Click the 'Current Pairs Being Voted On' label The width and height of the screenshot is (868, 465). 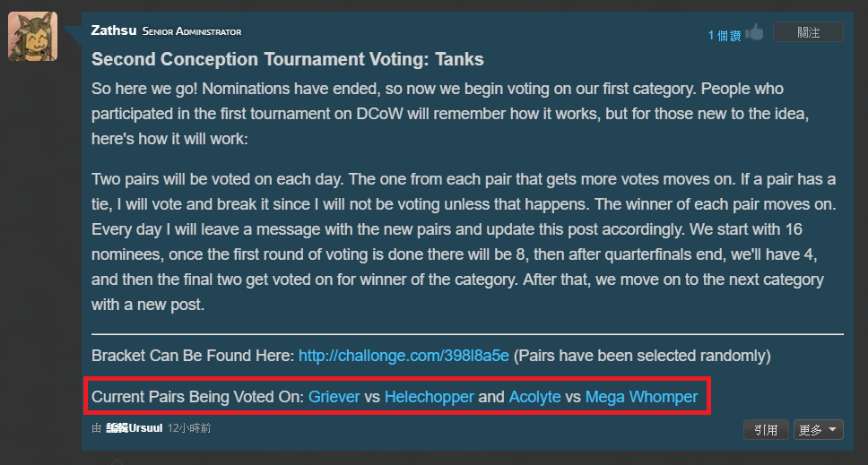[x=197, y=396]
